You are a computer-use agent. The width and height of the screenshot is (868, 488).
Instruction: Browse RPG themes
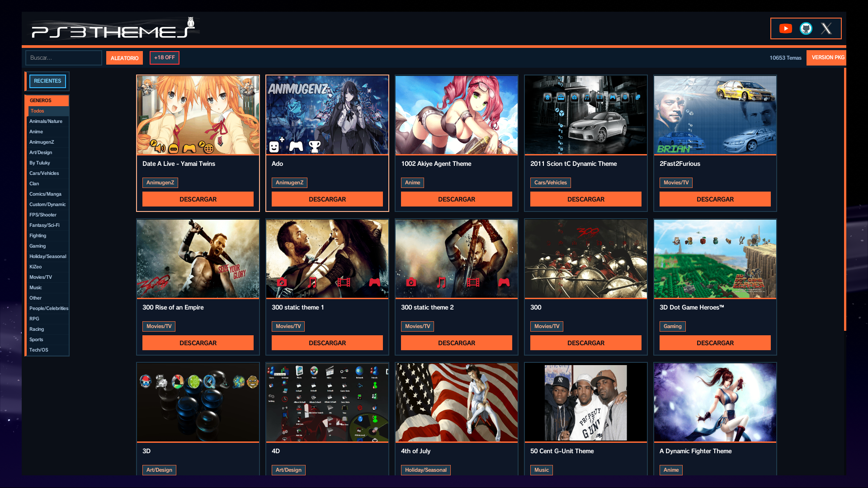coord(47,319)
